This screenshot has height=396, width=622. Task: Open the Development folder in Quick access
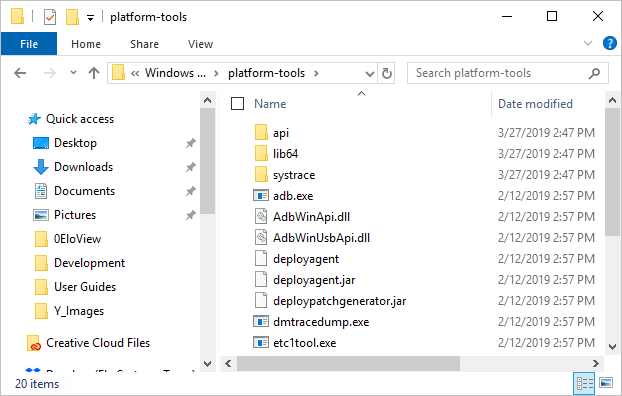(89, 263)
